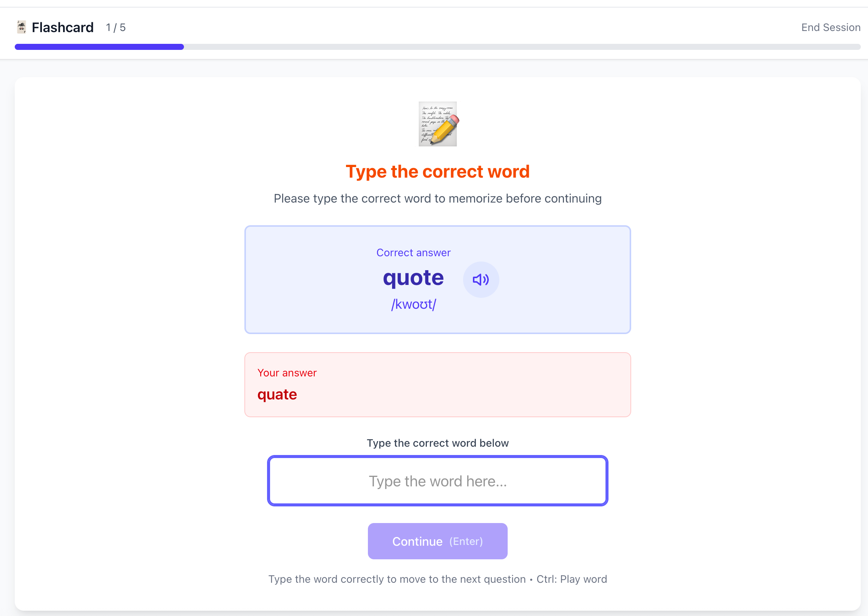The height and width of the screenshot is (616, 868).
Task: Click the memo and pencil icon
Action: coord(438,124)
